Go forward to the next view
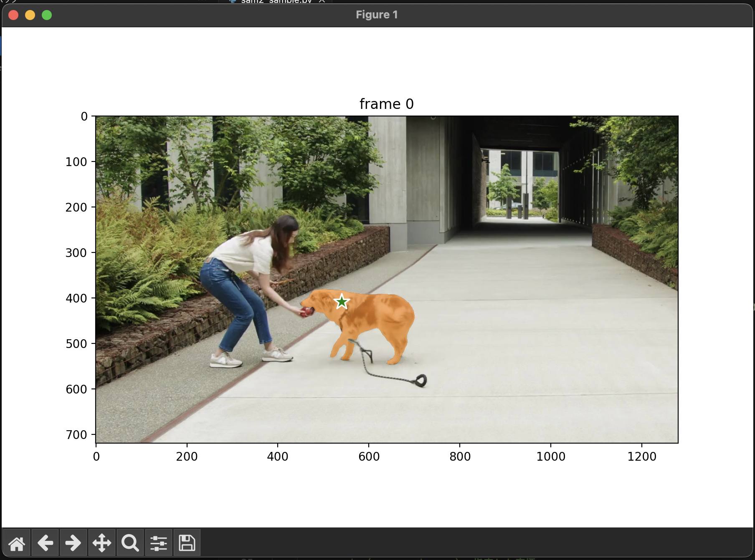 pyautogui.click(x=73, y=543)
